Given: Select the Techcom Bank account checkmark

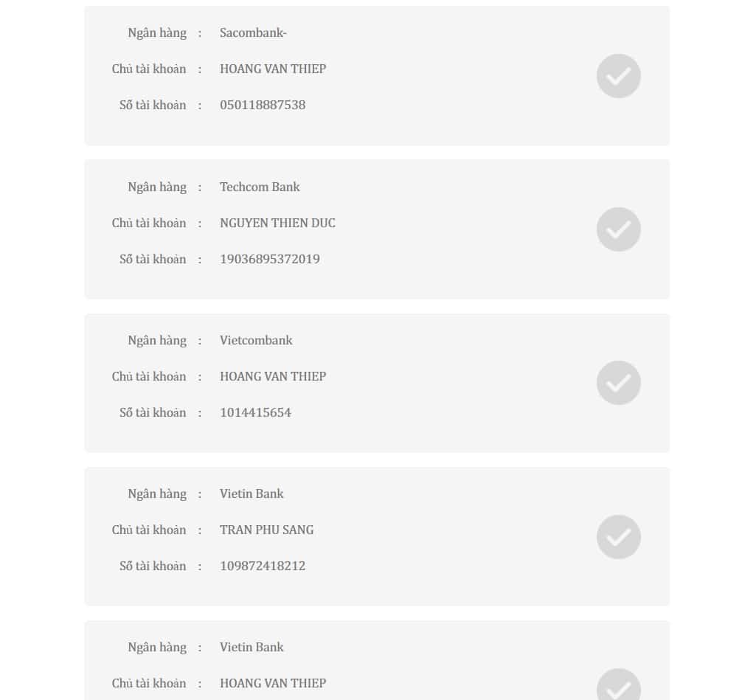Looking at the screenshot, I should pyautogui.click(x=619, y=229).
